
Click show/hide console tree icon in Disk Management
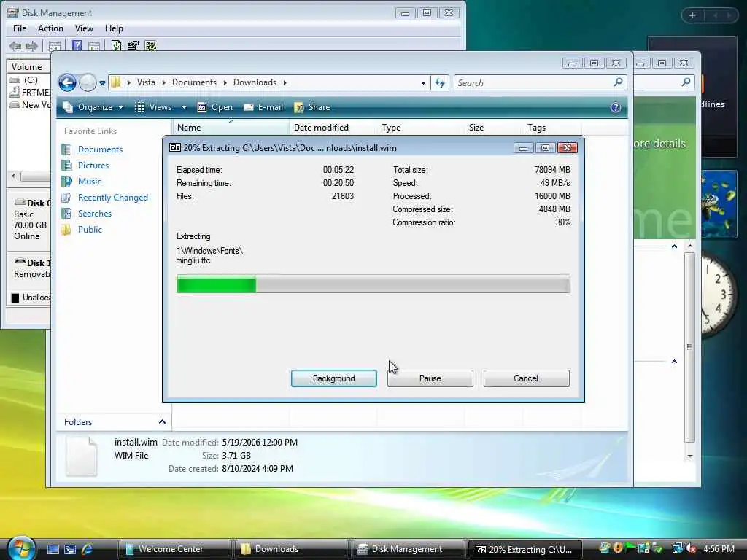coord(55,46)
